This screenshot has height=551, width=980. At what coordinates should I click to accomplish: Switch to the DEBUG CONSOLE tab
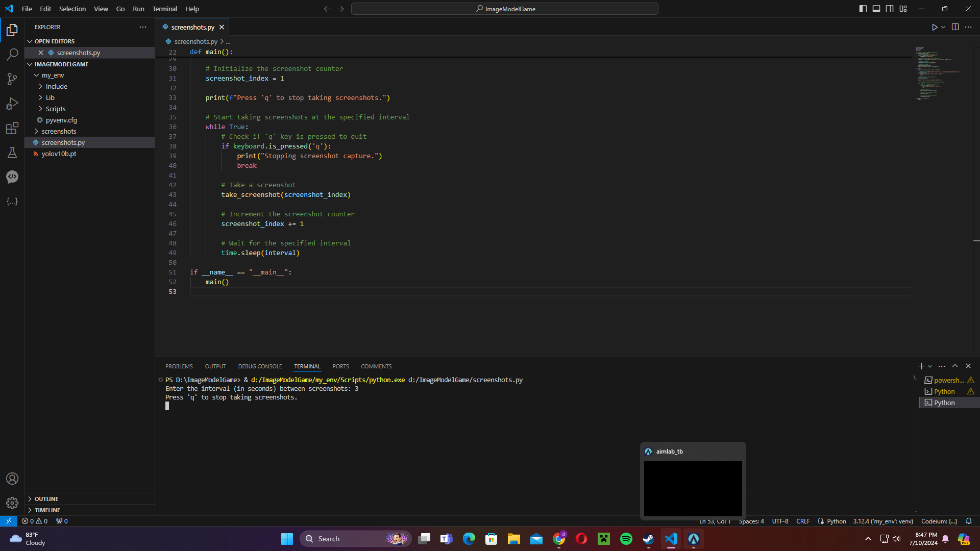[x=260, y=366]
